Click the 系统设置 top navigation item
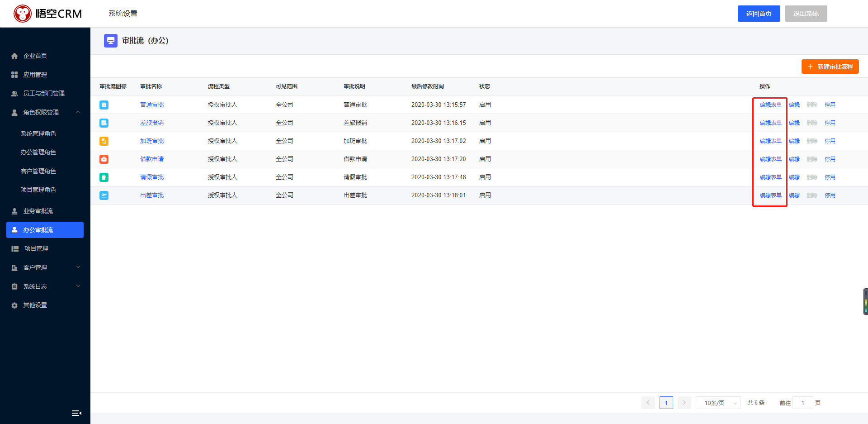The height and width of the screenshot is (424, 868). pos(123,14)
